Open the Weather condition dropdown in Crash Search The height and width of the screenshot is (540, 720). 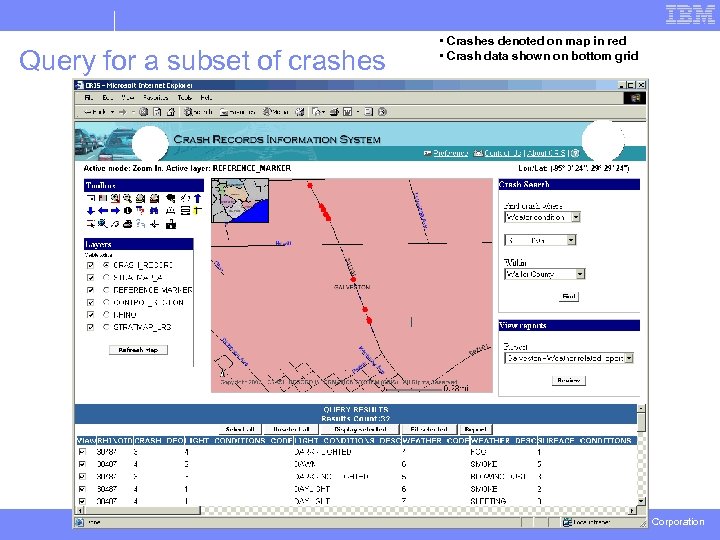576,217
